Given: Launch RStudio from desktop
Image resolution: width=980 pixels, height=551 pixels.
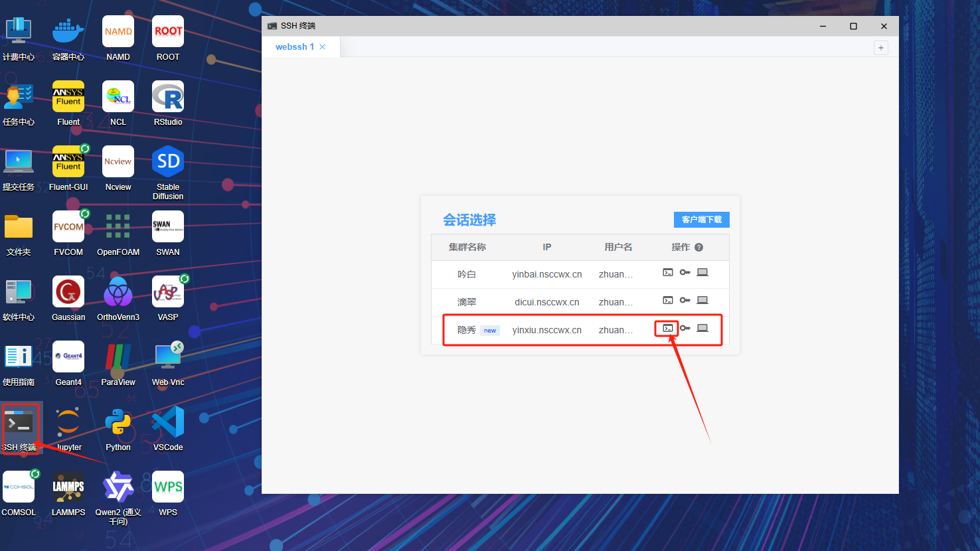Looking at the screenshot, I should [x=168, y=97].
